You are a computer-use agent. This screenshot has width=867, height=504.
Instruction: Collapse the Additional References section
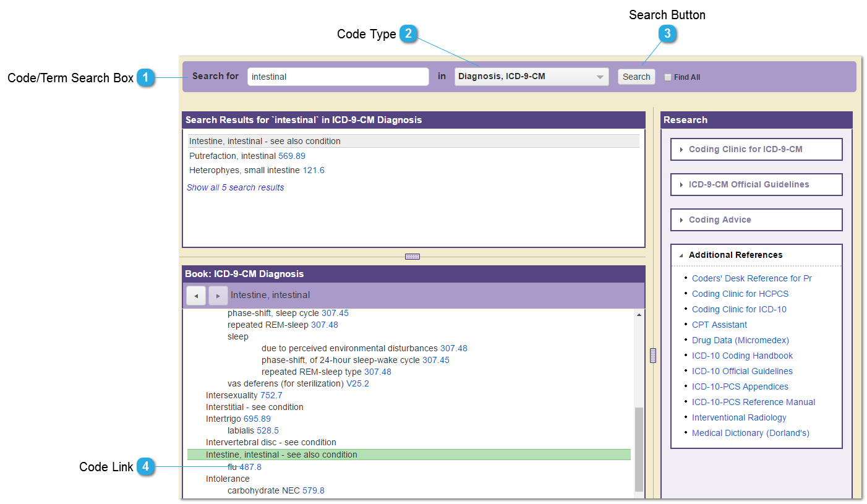[x=756, y=255]
